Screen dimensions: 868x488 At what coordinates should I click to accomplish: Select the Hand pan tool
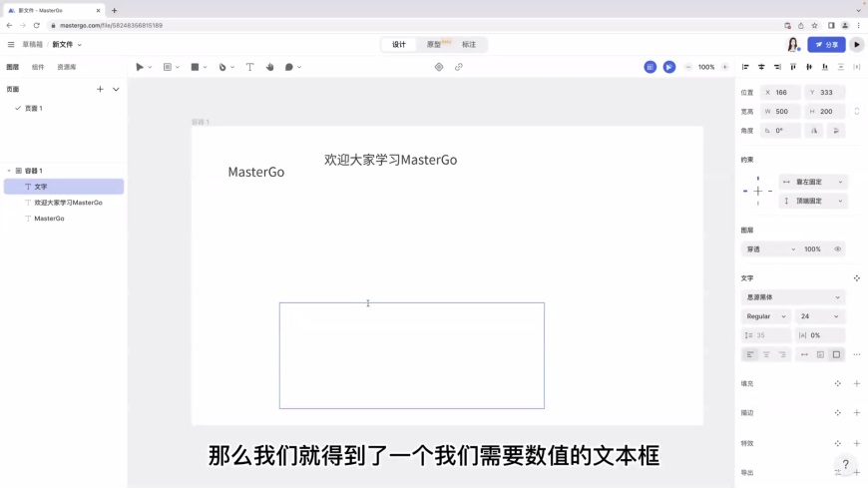click(x=269, y=67)
